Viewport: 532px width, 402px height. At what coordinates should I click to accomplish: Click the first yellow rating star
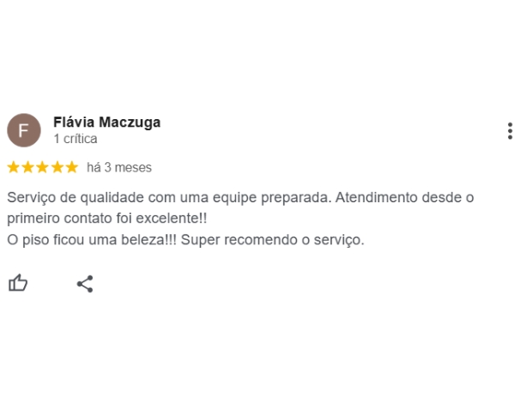click(x=14, y=167)
